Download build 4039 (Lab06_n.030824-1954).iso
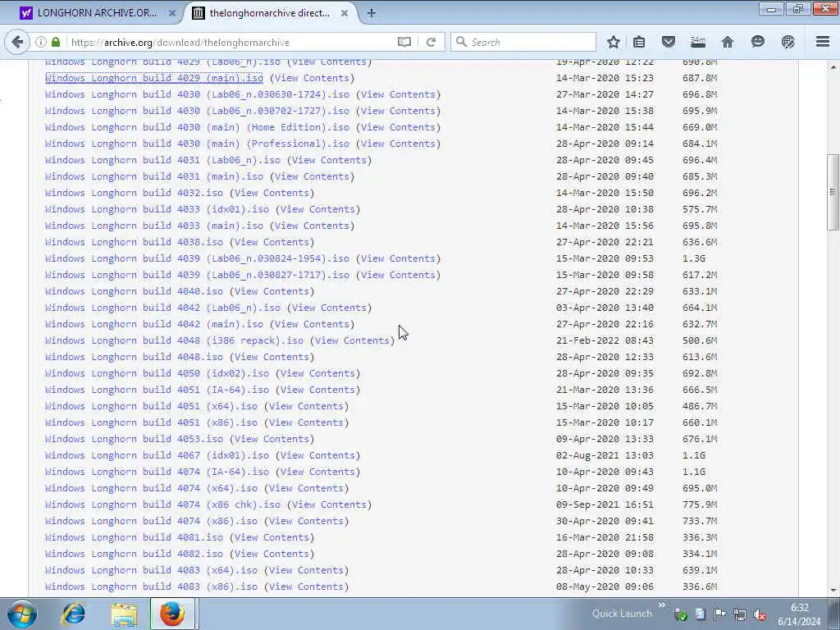 pos(197,258)
